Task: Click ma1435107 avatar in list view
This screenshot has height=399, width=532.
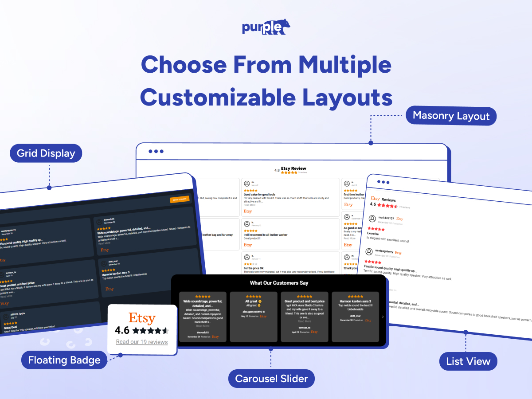Action: pyautogui.click(x=372, y=219)
